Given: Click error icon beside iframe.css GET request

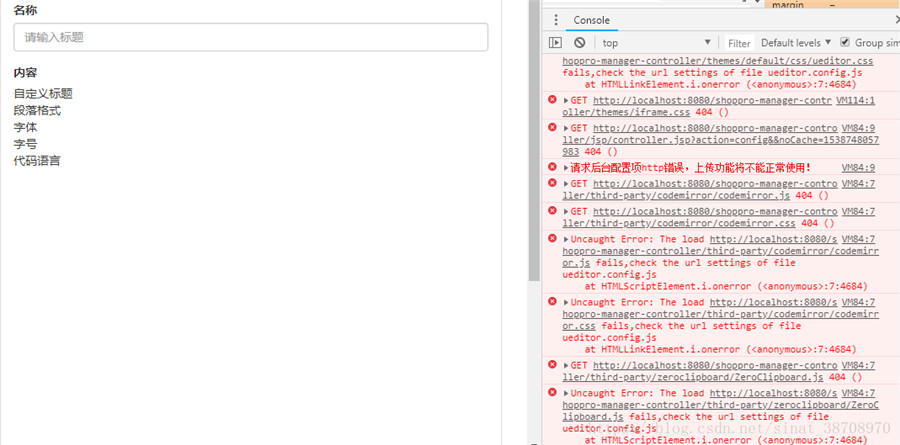Looking at the screenshot, I should pos(552,100).
